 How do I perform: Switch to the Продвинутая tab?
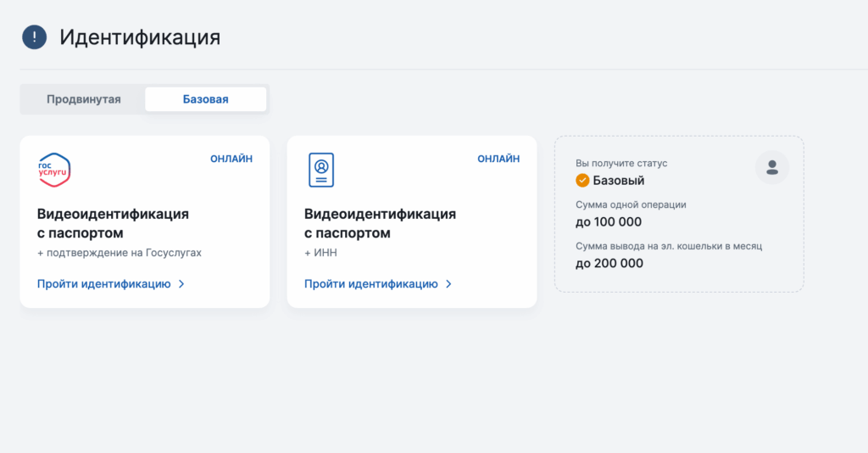[x=84, y=99]
